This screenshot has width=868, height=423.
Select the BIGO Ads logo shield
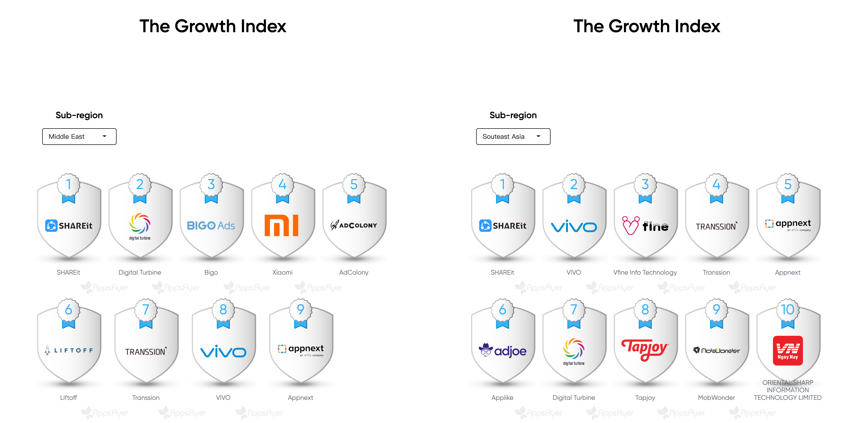[x=211, y=225]
